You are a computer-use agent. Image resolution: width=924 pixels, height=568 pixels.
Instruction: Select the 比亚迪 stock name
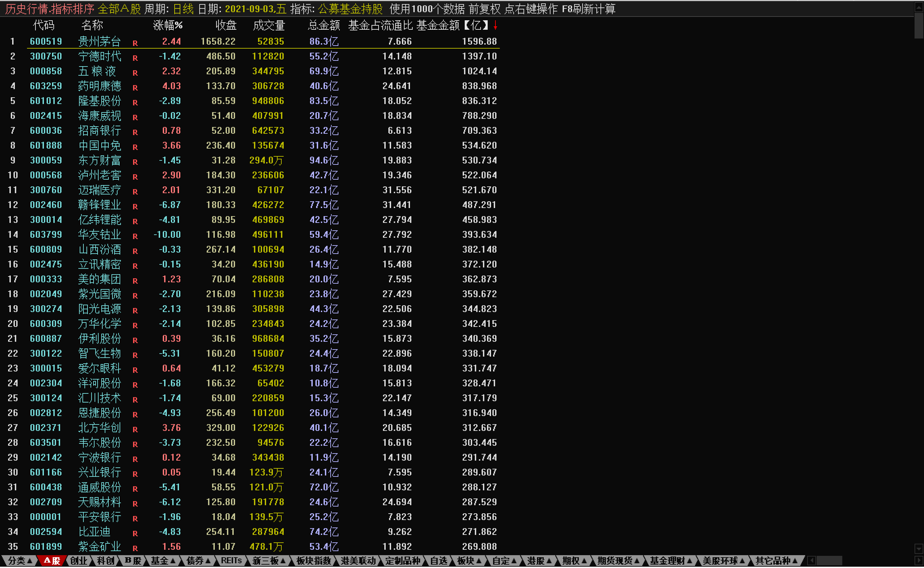(x=94, y=532)
